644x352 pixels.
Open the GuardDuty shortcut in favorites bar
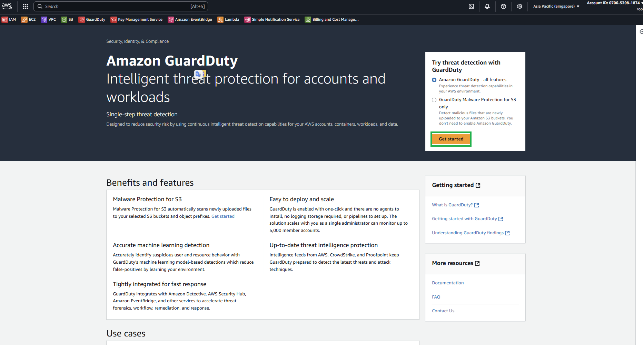(x=92, y=19)
